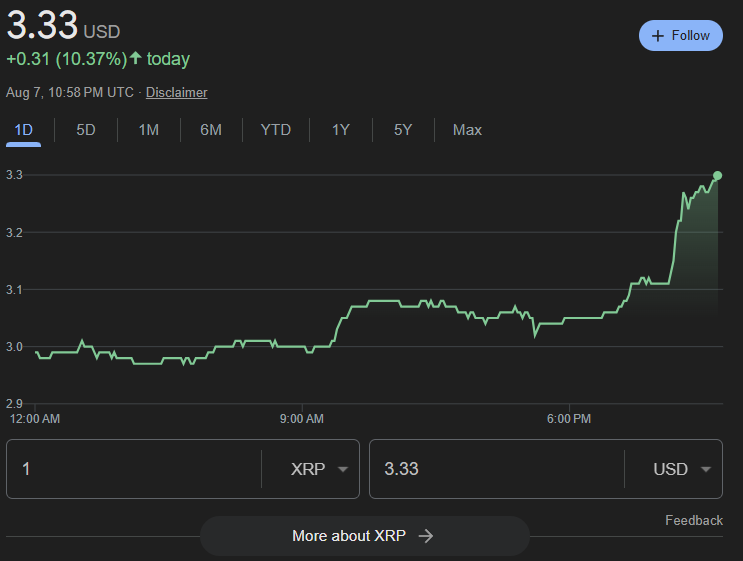Click the 9:00 AM axis label
The image size is (743, 561).
(302, 419)
